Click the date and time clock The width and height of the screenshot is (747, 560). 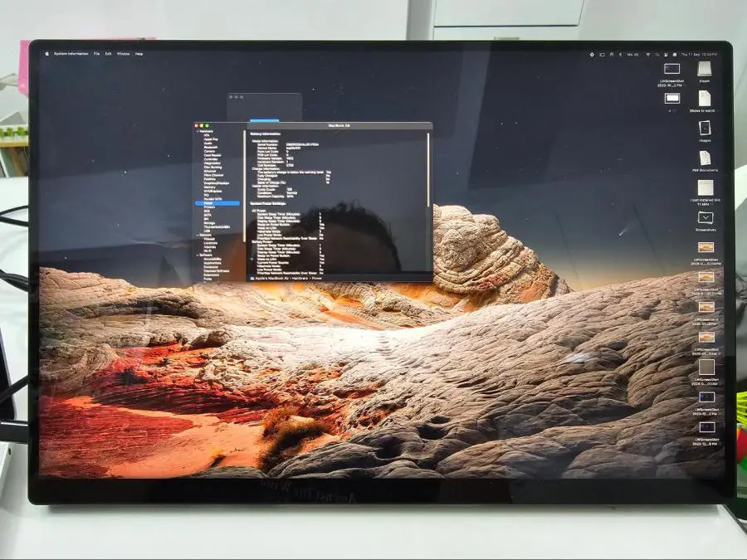click(x=701, y=55)
